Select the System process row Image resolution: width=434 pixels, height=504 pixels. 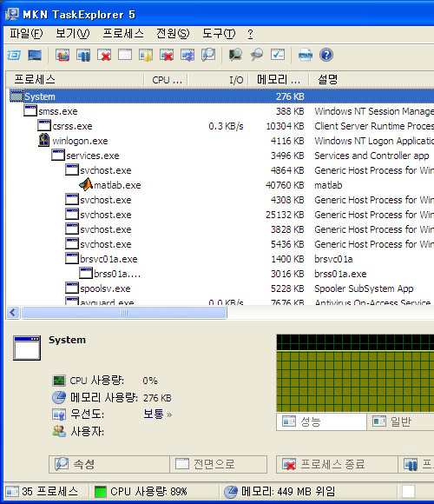[x=221, y=96]
